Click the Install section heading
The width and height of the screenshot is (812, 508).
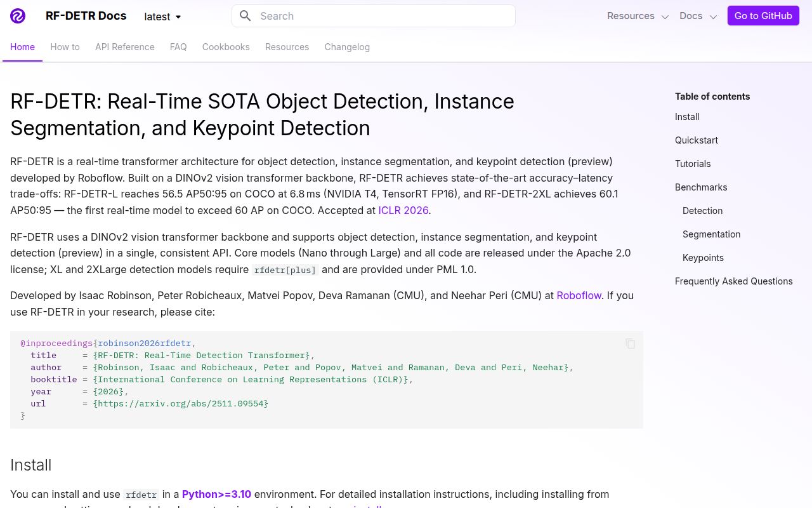click(x=30, y=465)
